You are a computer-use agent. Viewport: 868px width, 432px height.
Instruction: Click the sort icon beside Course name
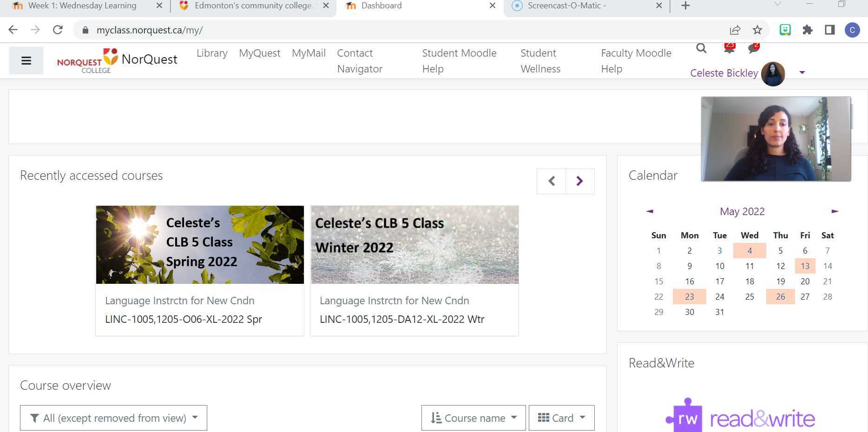[x=435, y=418]
